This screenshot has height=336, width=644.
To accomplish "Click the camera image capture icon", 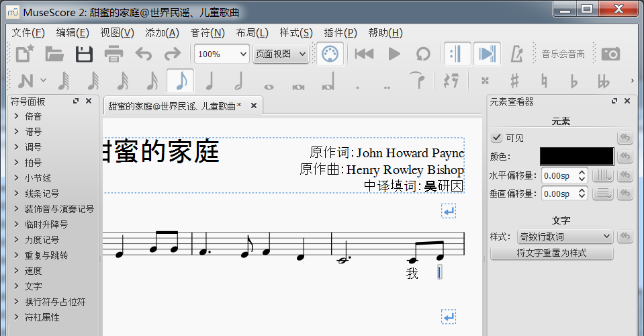I will coord(610,54).
